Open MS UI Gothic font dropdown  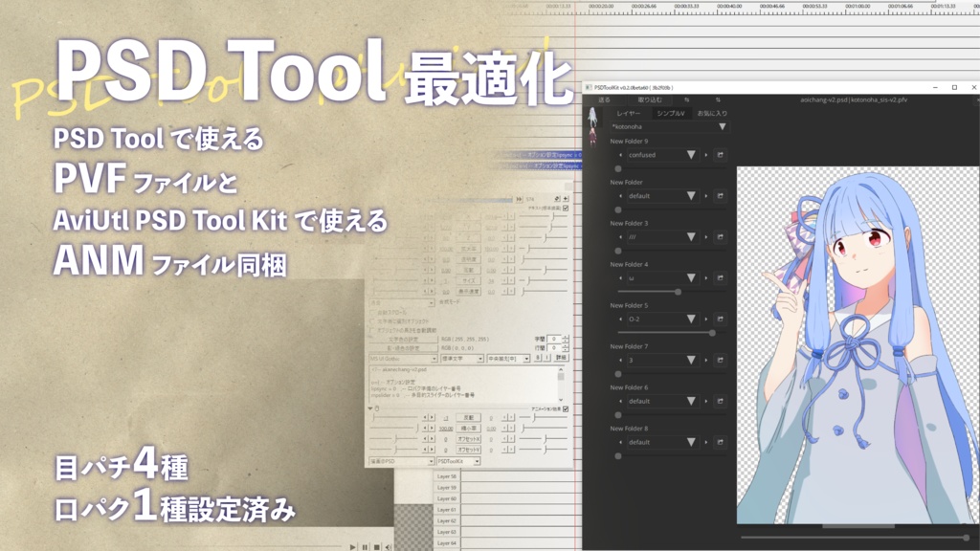pos(403,359)
